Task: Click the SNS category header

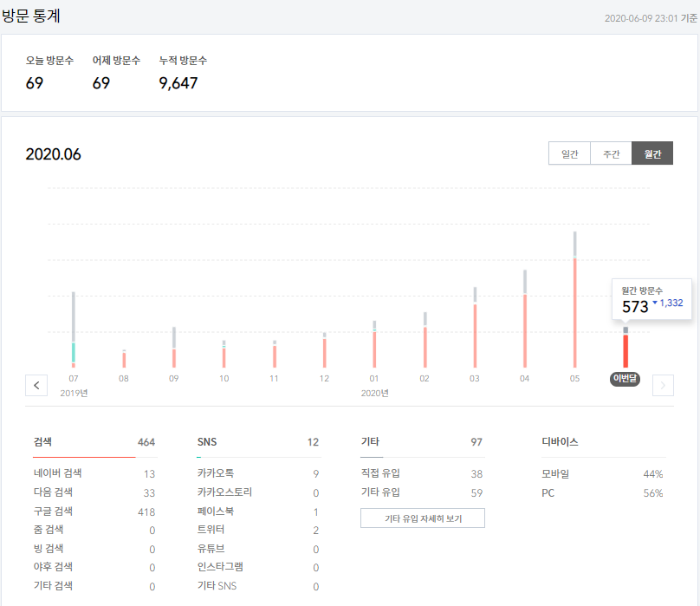Action: (x=207, y=442)
